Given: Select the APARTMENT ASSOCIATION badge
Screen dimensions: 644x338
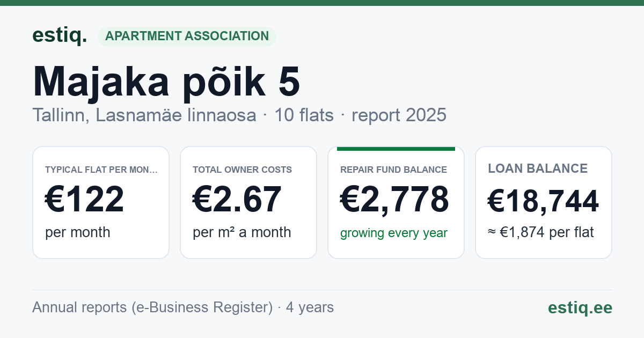Looking at the screenshot, I should pos(187,36).
